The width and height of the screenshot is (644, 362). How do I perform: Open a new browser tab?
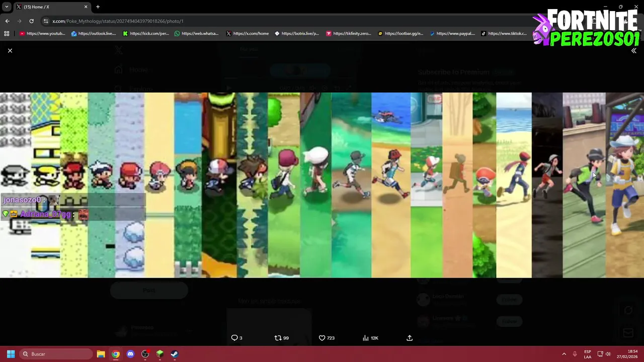(x=98, y=7)
